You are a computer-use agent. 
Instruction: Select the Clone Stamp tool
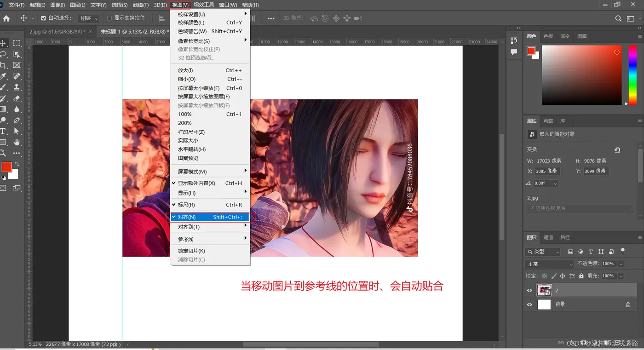pos(17,87)
